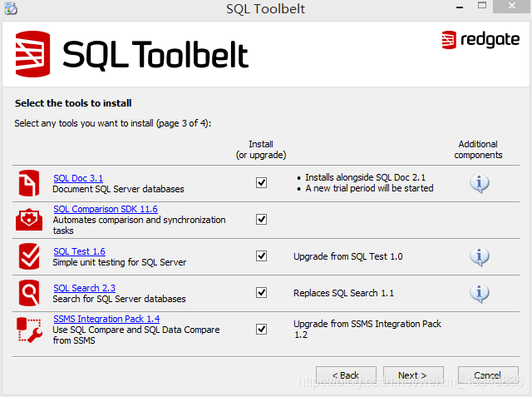Click the 'page 3 of 4' instruction text
This screenshot has height=397, width=532.
113,123
